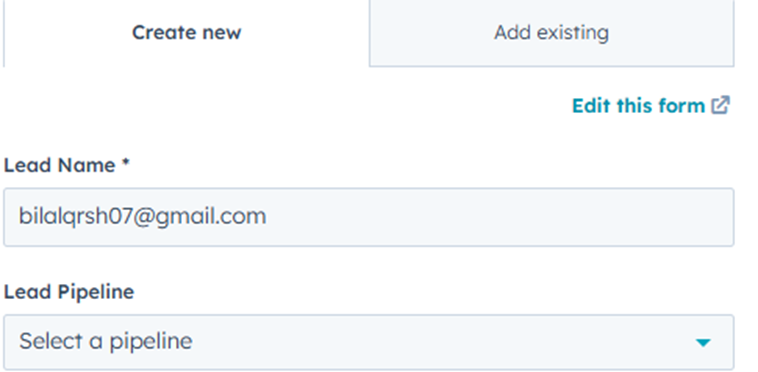Focus the email text box under Lead Name
758x372 pixels.
click(x=369, y=217)
